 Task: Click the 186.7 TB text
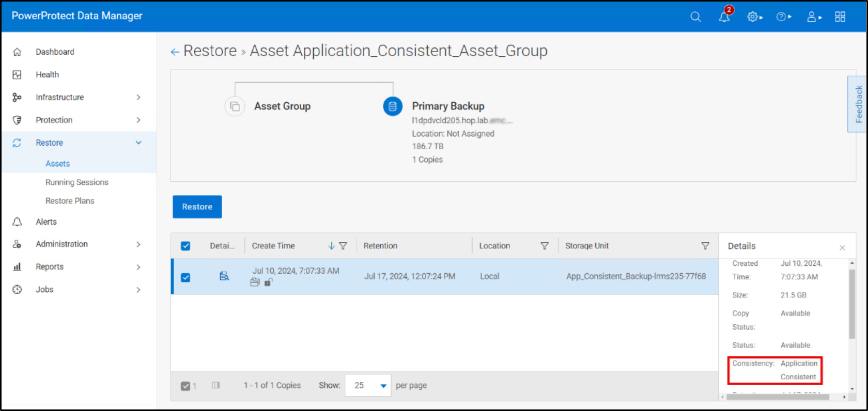coord(428,146)
